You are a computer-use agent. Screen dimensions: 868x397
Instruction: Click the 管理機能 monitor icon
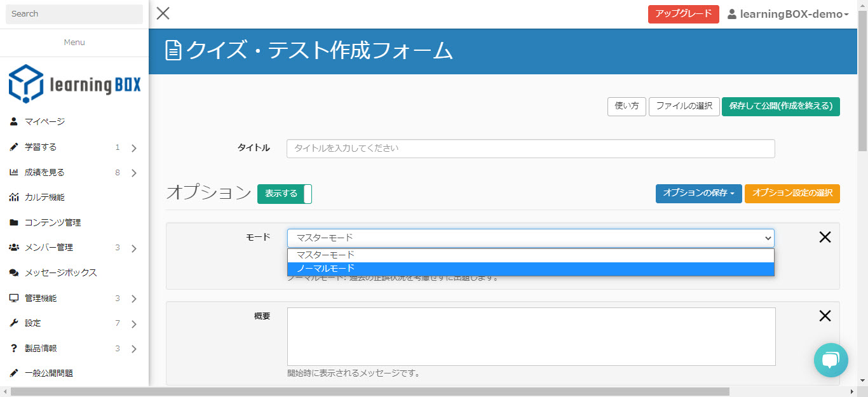[14, 298]
